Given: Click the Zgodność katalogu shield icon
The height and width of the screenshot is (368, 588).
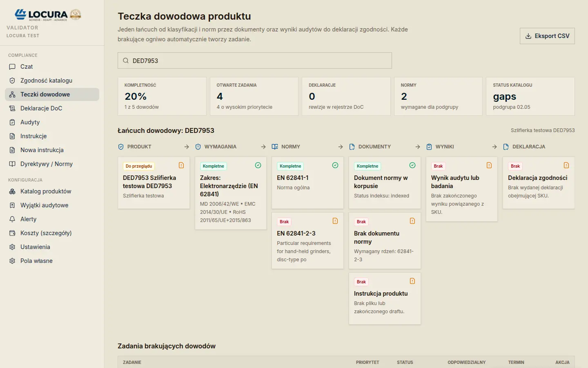Looking at the screenshot, I should point(12,81).
